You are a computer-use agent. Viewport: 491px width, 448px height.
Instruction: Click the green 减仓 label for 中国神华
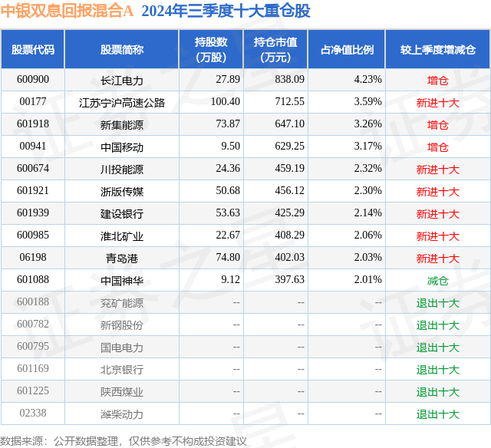click(x=438, y=281)
